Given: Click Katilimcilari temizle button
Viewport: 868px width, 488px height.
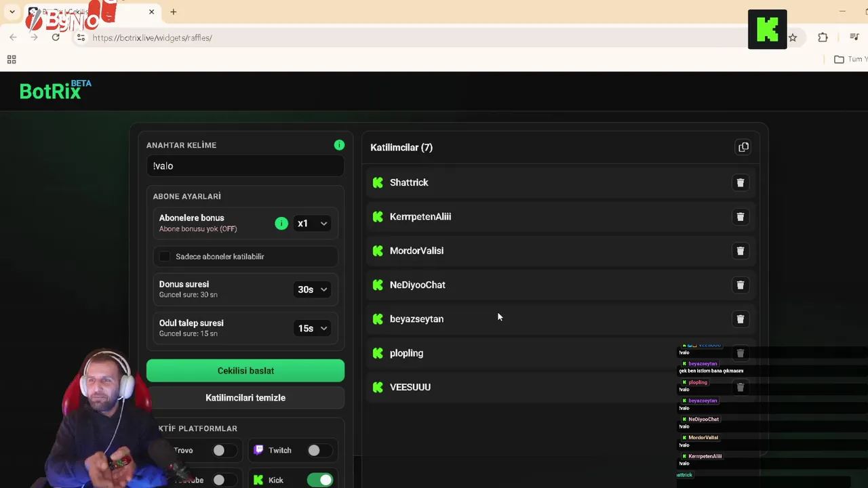Looking at the screenshot, I should (245, 398).
